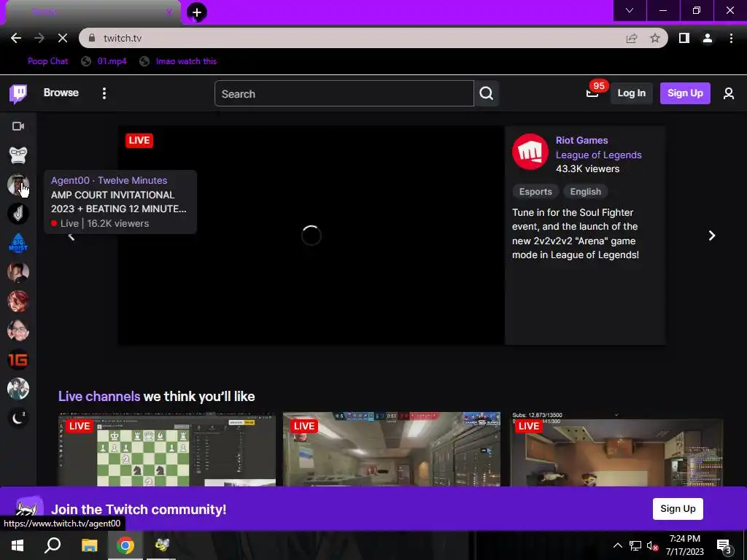Open the orange 1G logo channel
Viewport: 747px width, 560px height.
[x=18, y=359]
